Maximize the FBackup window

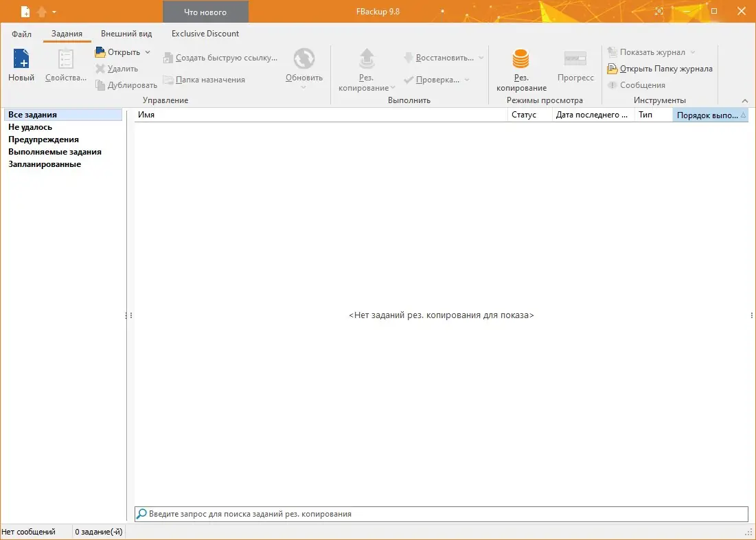tap(714, 11)
